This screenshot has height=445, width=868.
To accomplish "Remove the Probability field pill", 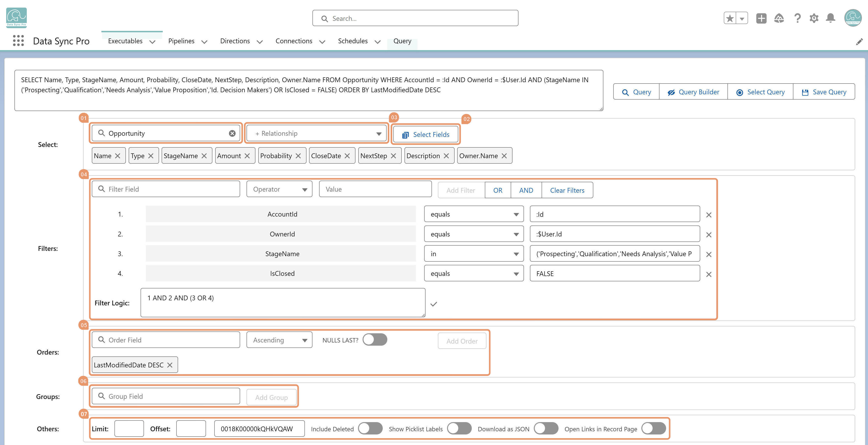I will click(298, 156).
